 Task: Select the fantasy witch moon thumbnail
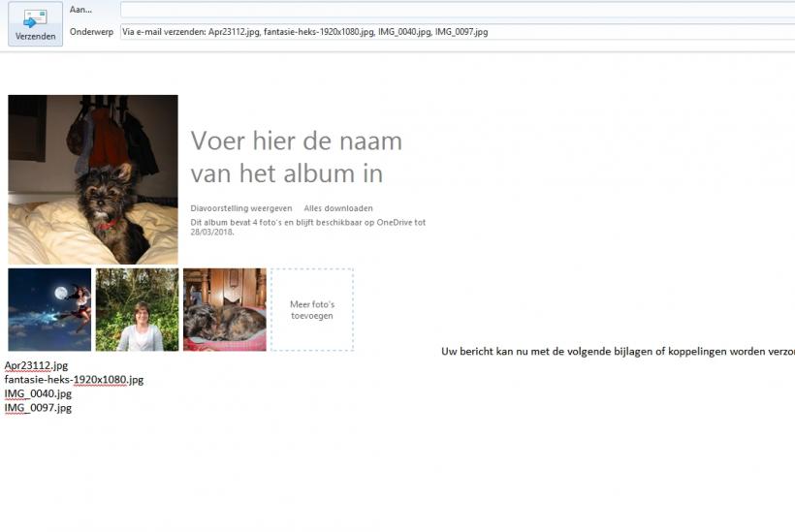click(49, 309)
